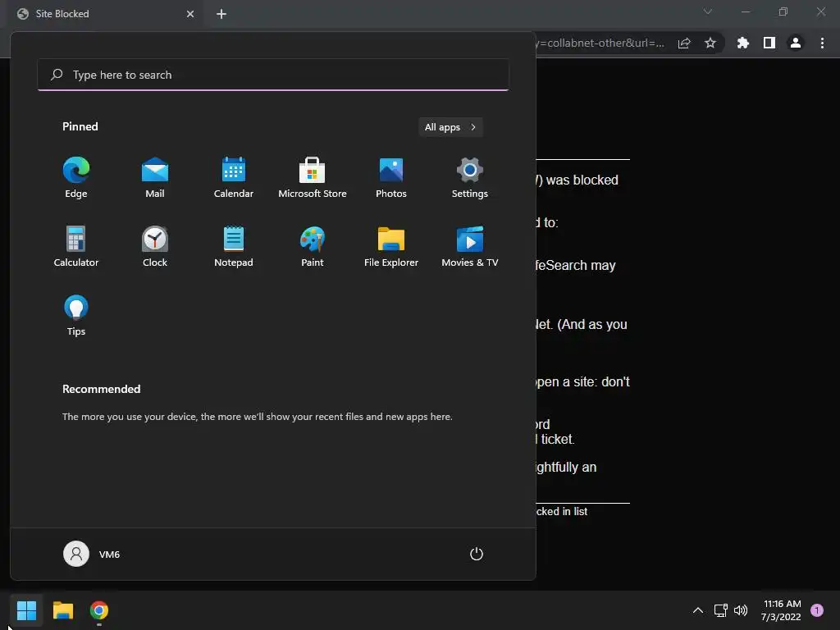Open the VM6 user account menu
The width and height of the screenshot is (840, 630).
(x=92, y=554)
